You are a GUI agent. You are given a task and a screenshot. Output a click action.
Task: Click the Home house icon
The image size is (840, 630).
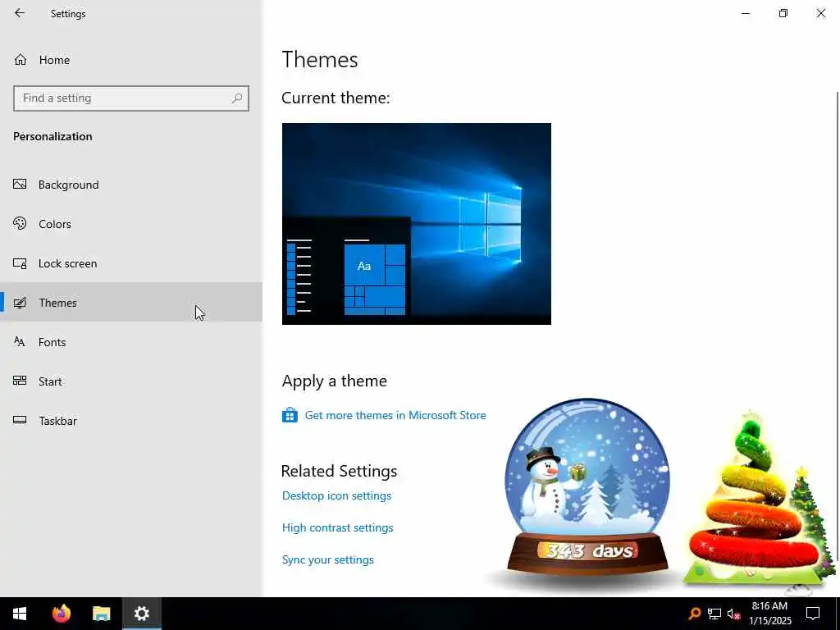[x=21, y=60]
